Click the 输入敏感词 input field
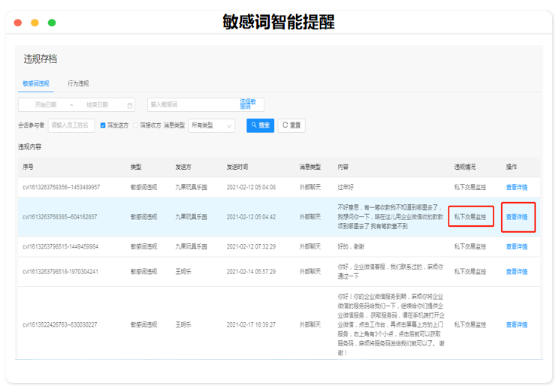This screenshot has width=556, height=392. point(192,105)
